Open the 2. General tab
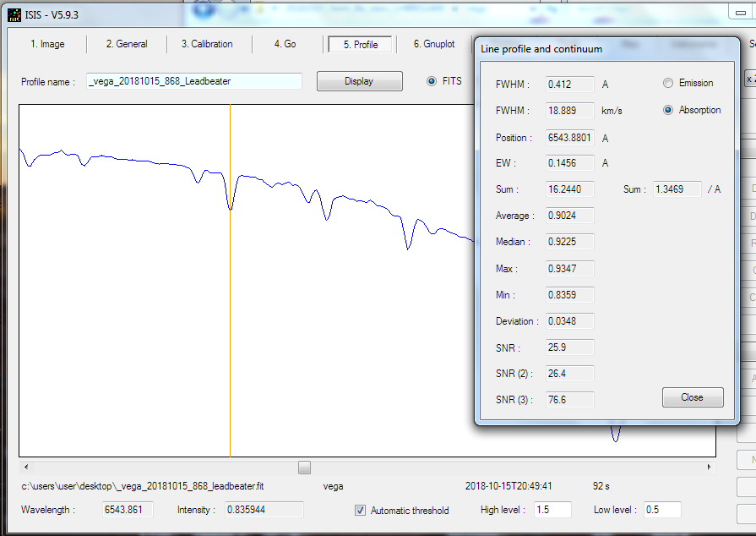The height and width of the screenshot is (536, 756). click(x=127, y=44)
